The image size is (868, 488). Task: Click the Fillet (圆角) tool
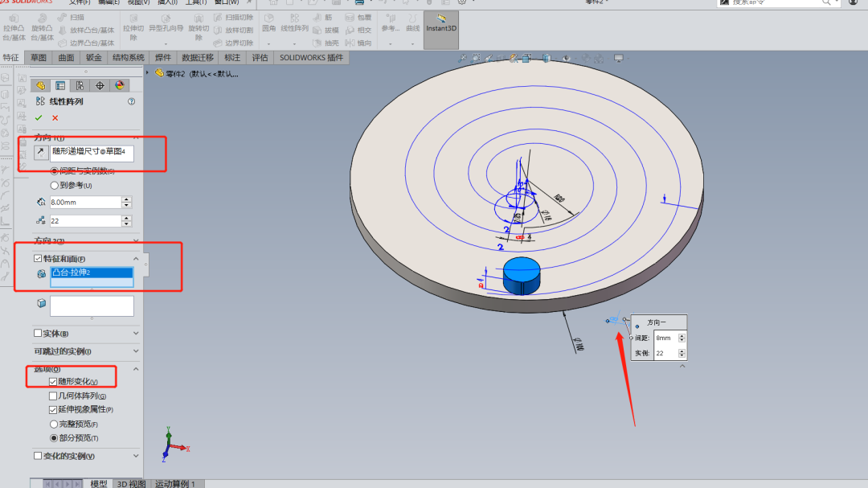[x=268, y=23]
